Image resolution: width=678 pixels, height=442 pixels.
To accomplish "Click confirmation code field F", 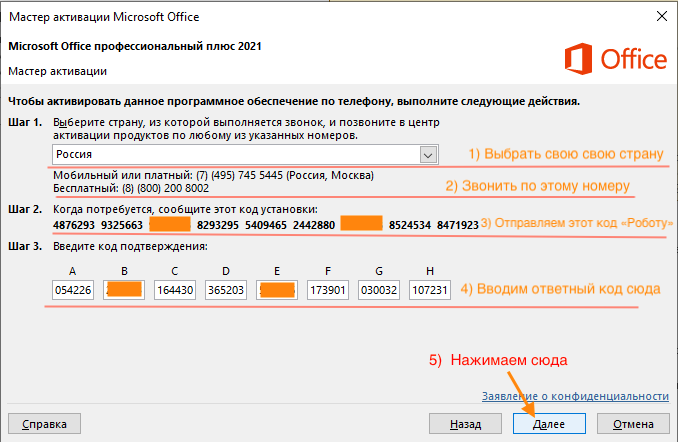I will click(x=328, y=290).
